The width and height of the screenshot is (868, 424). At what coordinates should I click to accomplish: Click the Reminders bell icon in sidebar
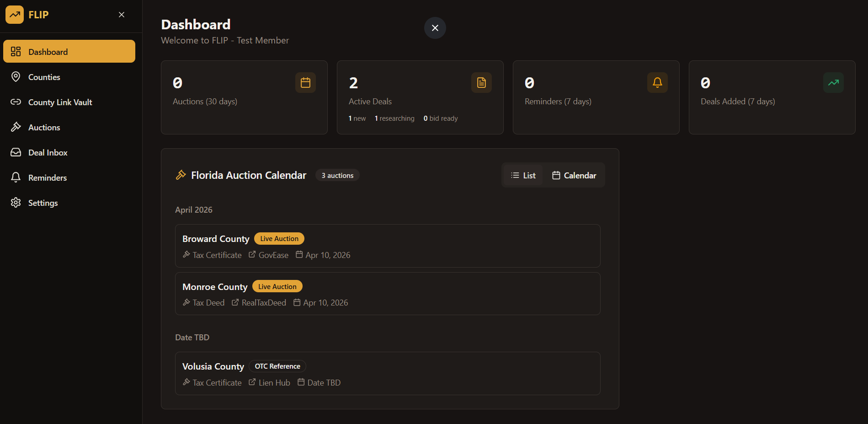click(16, 177)
